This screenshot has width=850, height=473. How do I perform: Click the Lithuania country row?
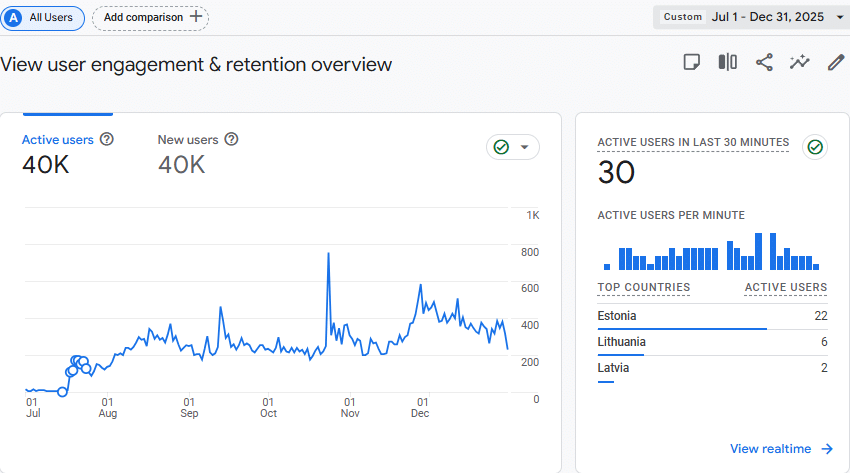pyautogui.click(x=712, y=342)
